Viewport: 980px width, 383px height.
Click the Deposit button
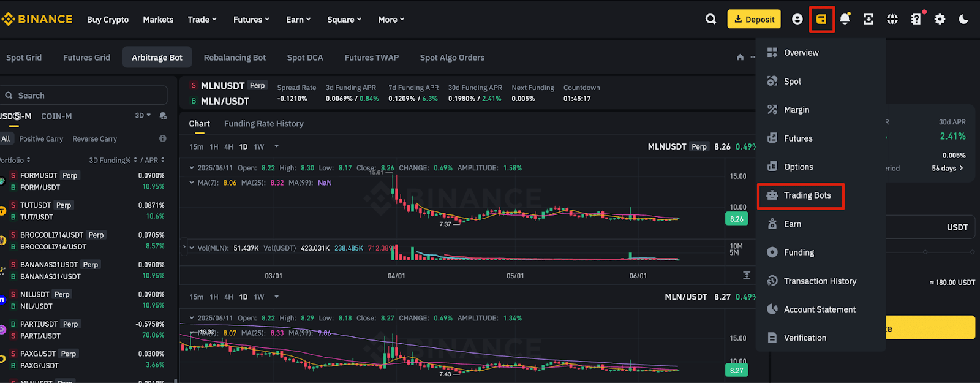(x=754, y=19)
